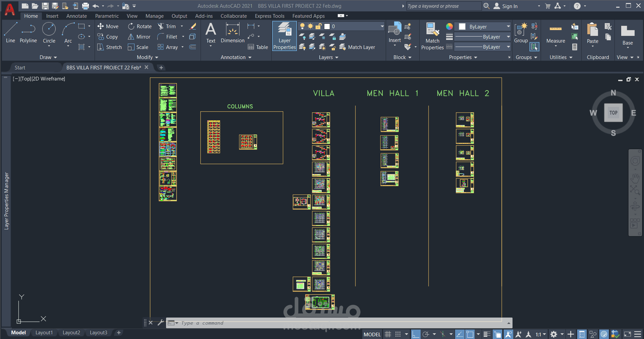Toggle 2D object snap
Screen dimensions: 644x339
(470, 334)
